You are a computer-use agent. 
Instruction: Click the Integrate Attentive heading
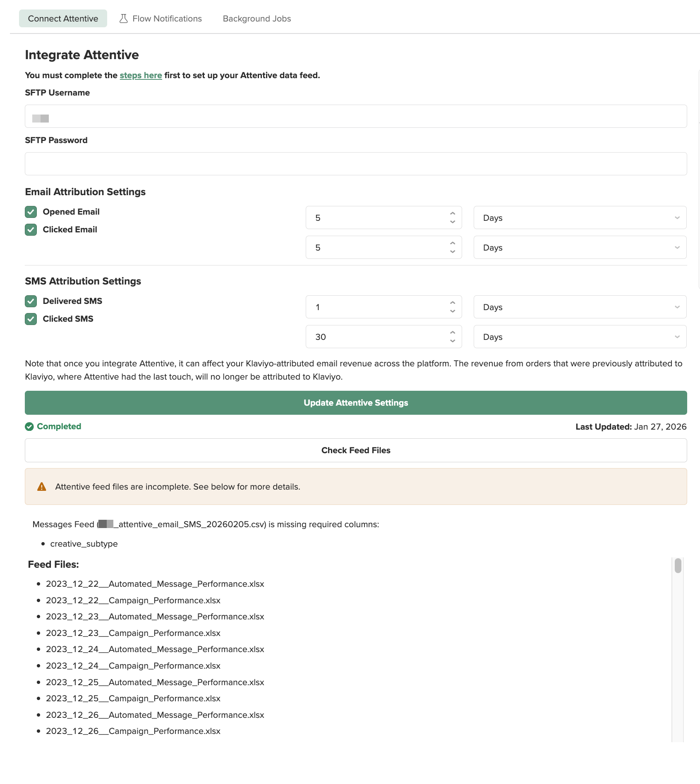82,55
